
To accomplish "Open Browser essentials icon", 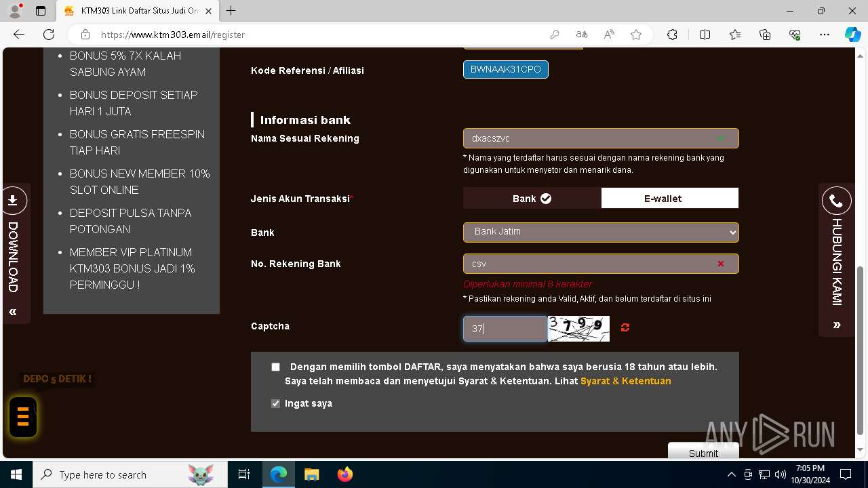I will 795,35.
